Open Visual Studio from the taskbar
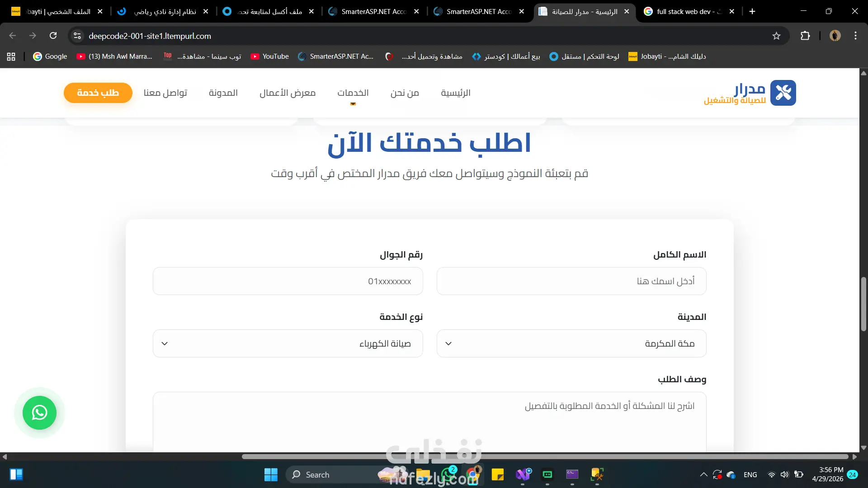 pos(523,475)
